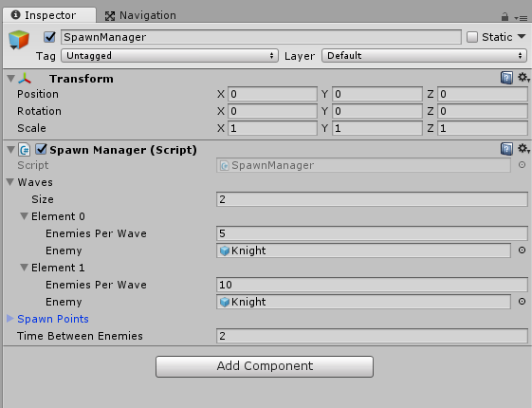Collapse the Waves array foldout
Image resolution: width=532 pixels, height=408 pixels.
pyautogui.click(x=10, y=182)
